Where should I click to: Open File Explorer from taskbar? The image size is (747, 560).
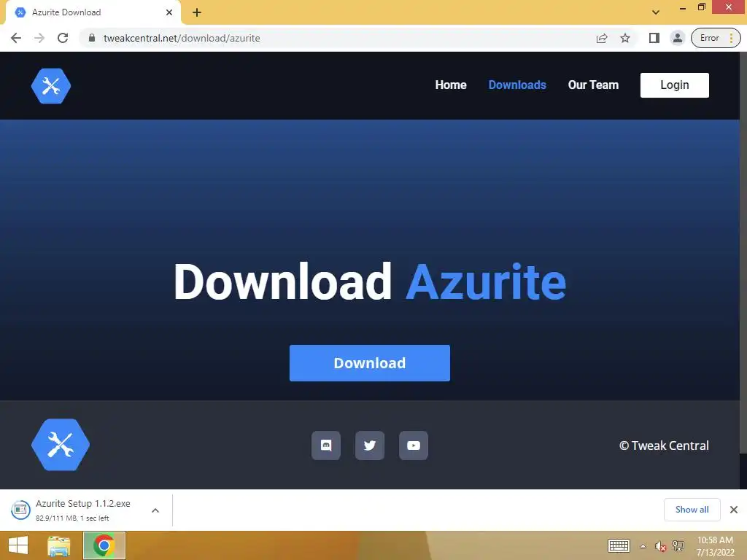coord(59,545)
